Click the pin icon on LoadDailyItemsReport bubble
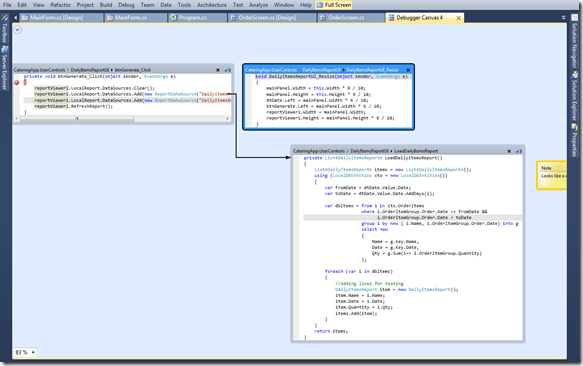Viewport: 583px width, 366px height. point(518,151)
